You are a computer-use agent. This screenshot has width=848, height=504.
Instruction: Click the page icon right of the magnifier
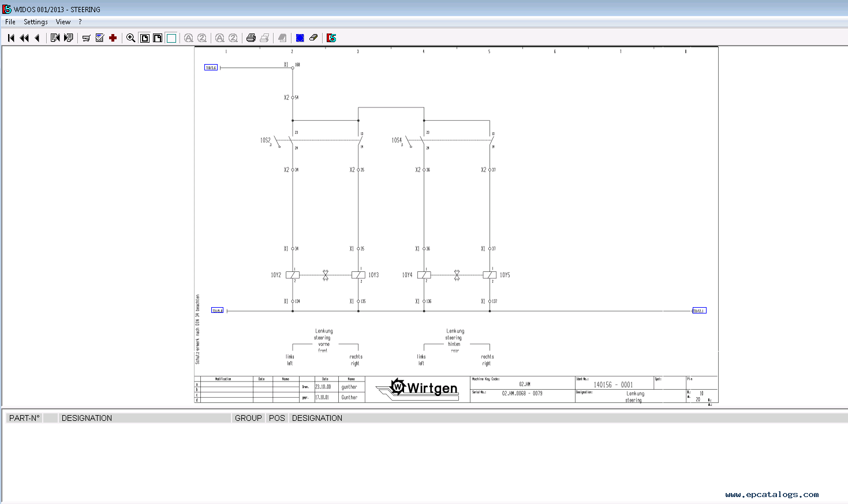click(144, 38)
